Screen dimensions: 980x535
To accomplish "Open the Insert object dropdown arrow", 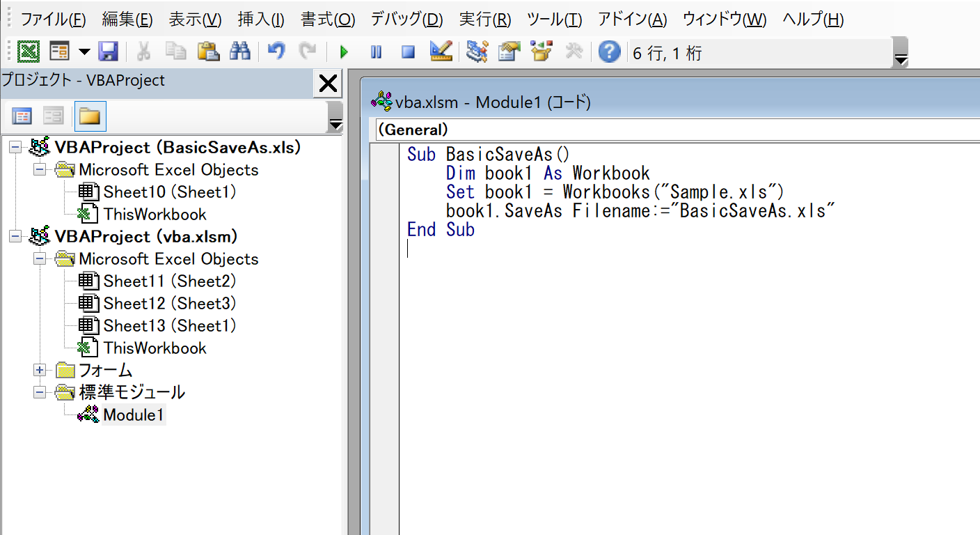I will pos(84,52).
